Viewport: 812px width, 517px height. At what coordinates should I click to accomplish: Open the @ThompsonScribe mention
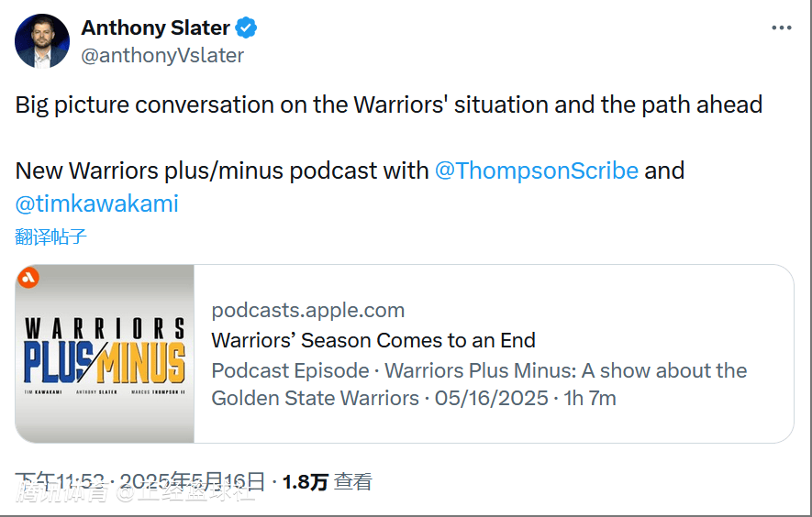point(536,170)
